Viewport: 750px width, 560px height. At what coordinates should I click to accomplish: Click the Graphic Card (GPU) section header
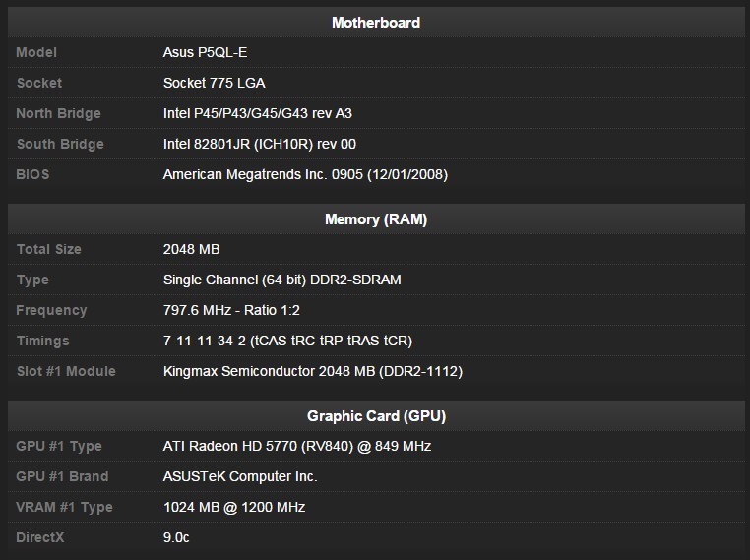click(x=376, y=416)
